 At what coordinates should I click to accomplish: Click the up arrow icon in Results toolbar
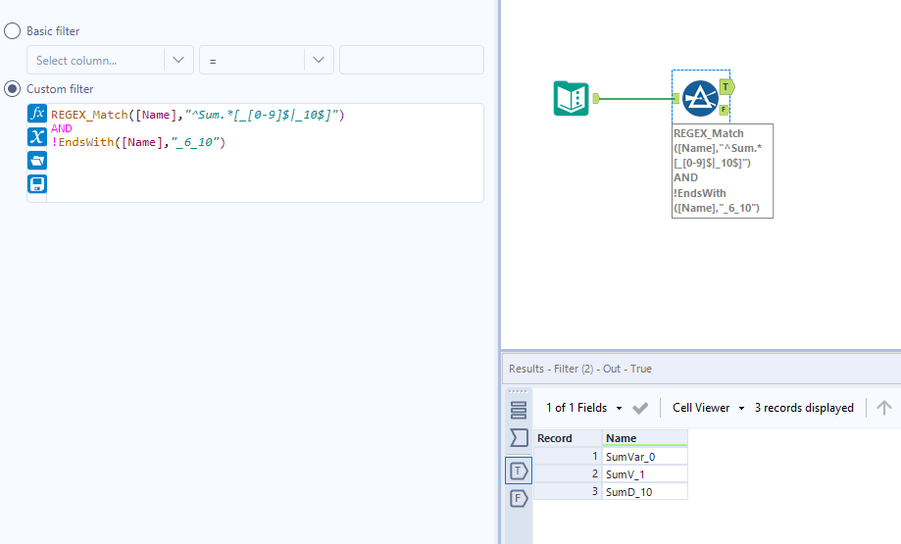884,408
